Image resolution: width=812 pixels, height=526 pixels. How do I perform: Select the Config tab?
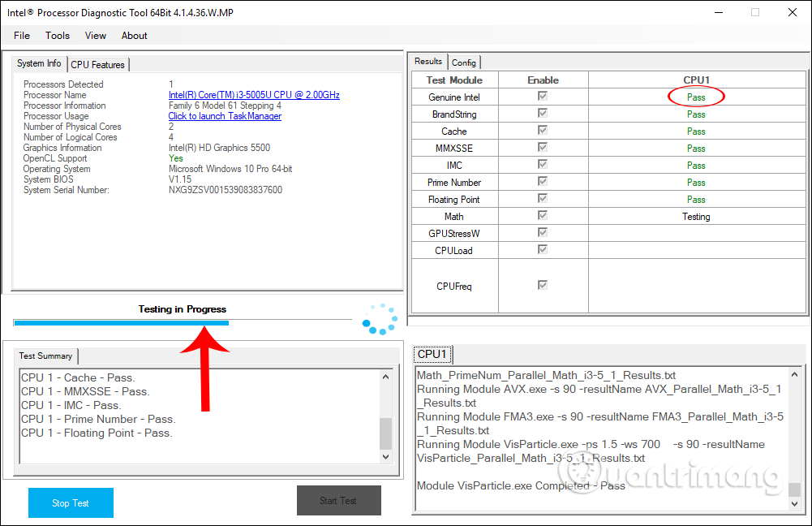(x=463, y=63)
